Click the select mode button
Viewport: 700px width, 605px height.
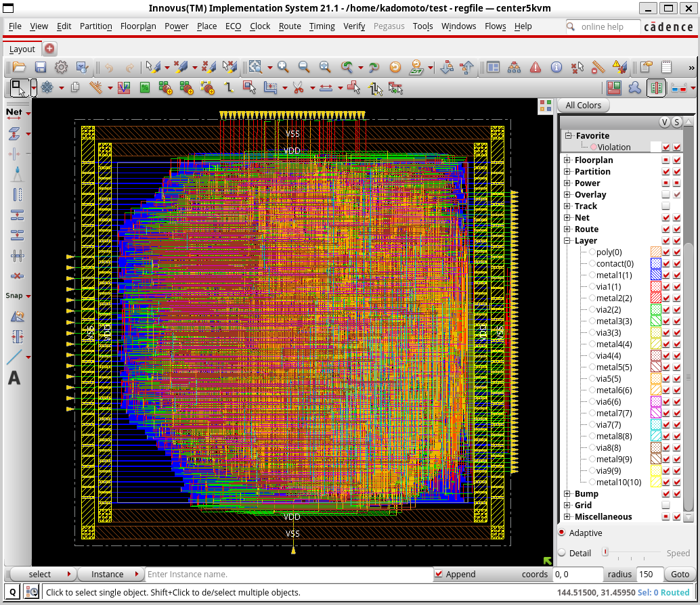[43, 575]
